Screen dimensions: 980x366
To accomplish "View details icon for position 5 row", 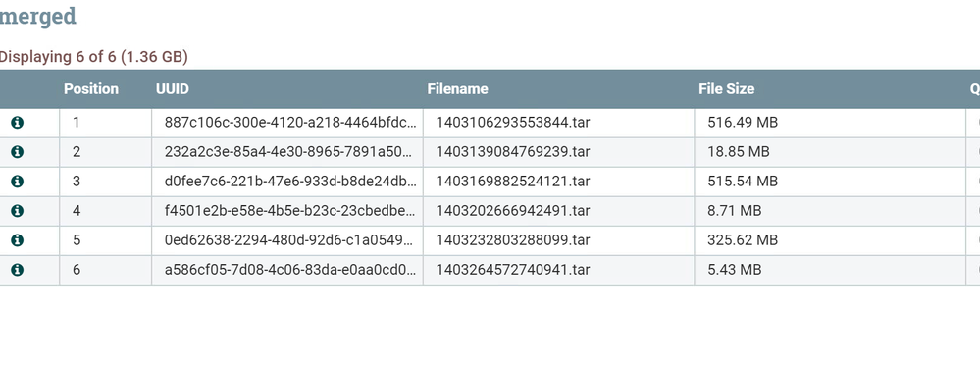I will coord(18,240).
